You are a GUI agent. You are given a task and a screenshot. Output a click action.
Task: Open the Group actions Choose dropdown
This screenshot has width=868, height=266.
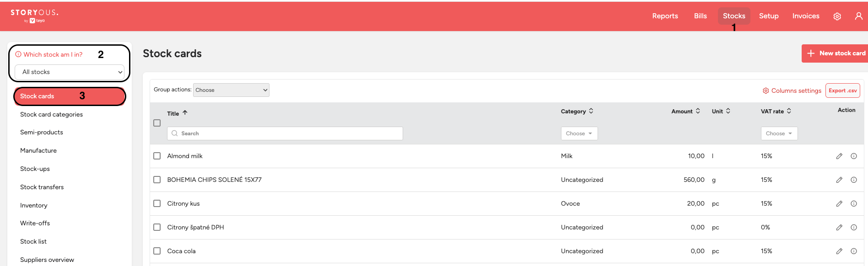tap(231, 90)
